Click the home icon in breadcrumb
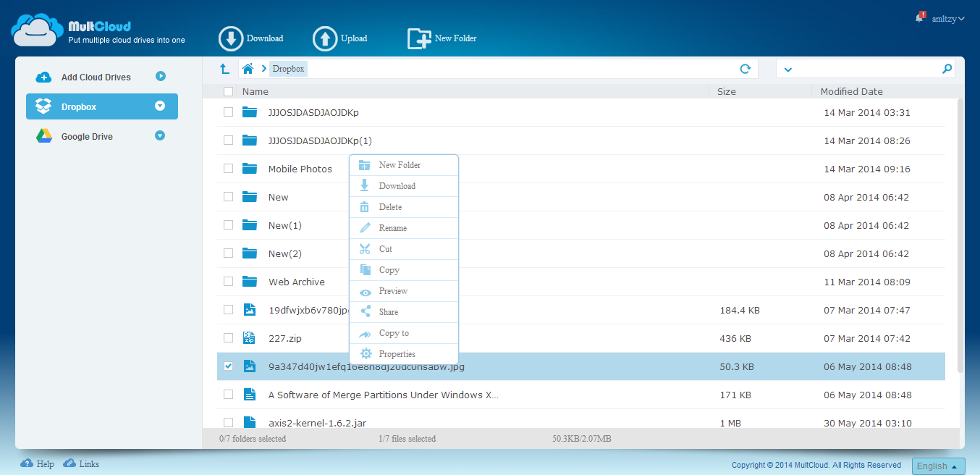 tap(248, 69)
